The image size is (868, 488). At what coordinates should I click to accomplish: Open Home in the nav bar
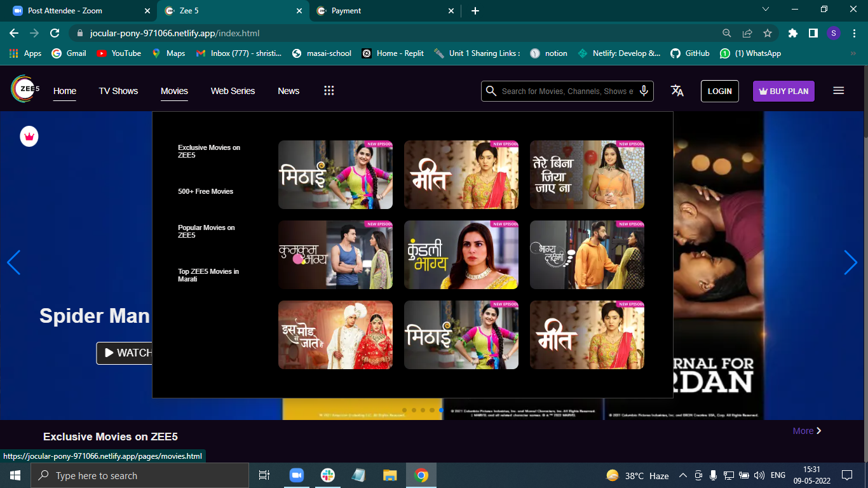click(65, 91)
